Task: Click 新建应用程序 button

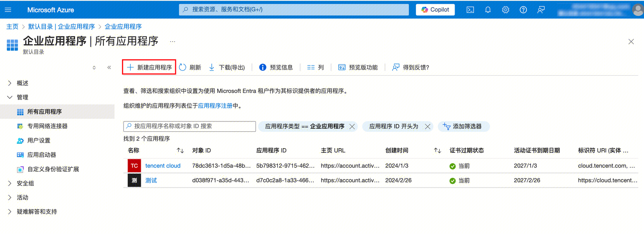Action: coord(149,67)
